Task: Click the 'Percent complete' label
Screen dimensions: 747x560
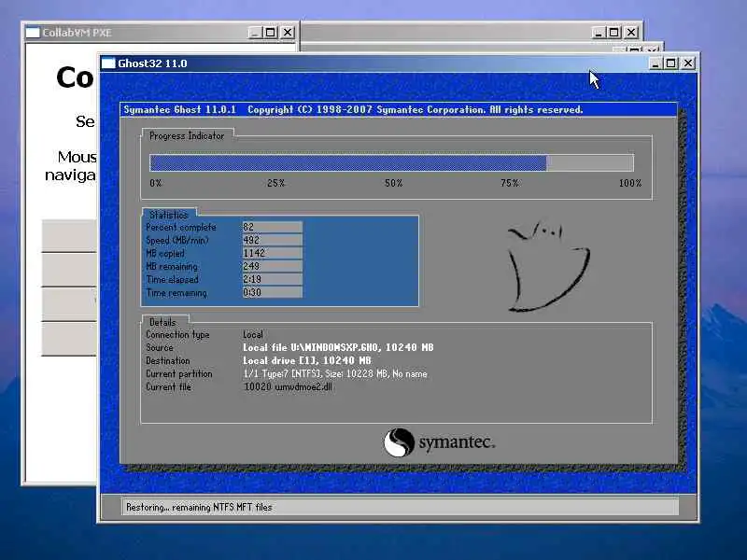Action: (181, 227)
